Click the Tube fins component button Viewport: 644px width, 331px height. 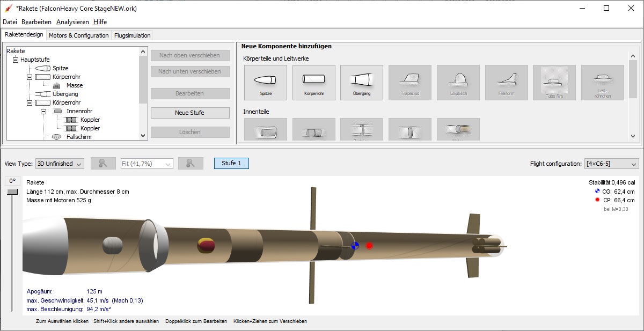pos(554,83)
